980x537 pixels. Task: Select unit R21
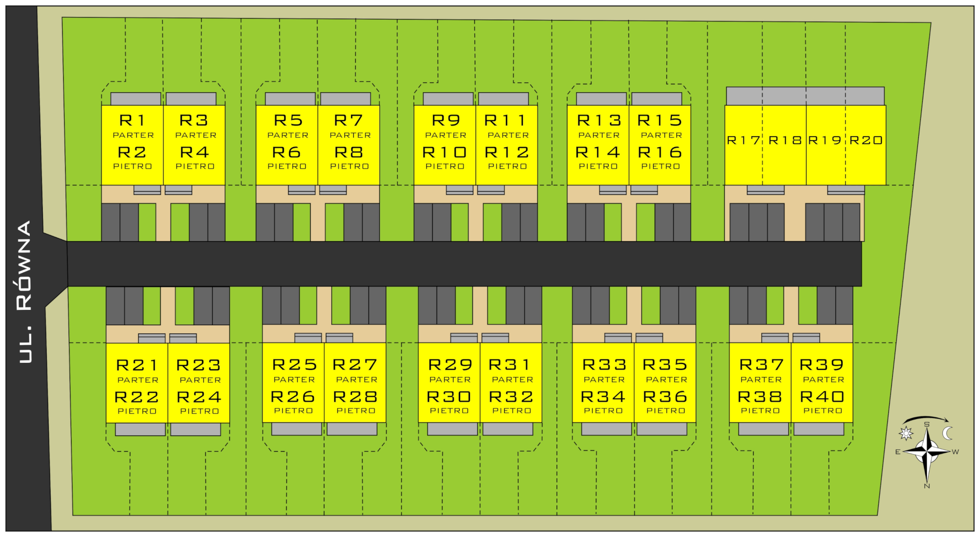[137, 365]
